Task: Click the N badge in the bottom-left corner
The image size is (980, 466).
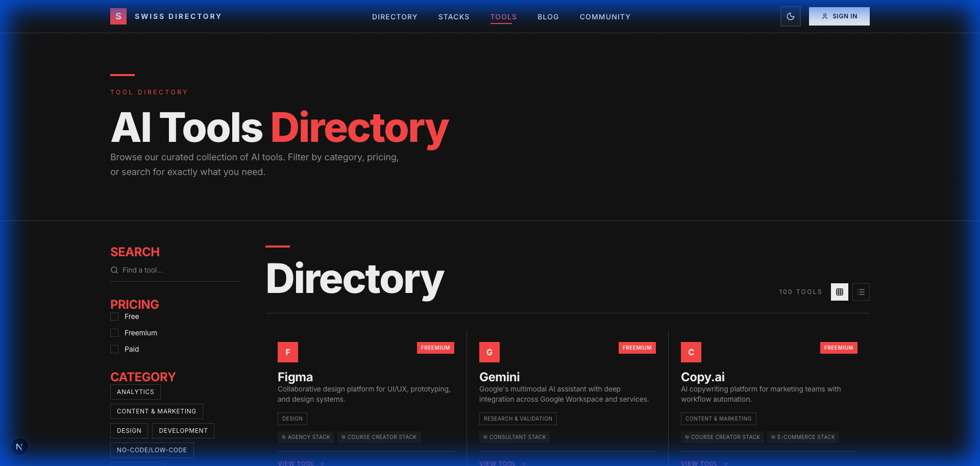Action: [19, 446]
